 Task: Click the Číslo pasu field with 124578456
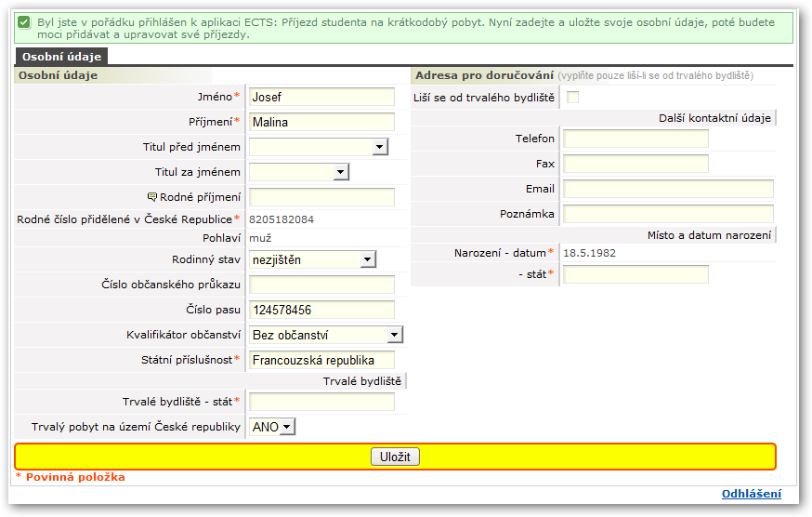(321, 310)
